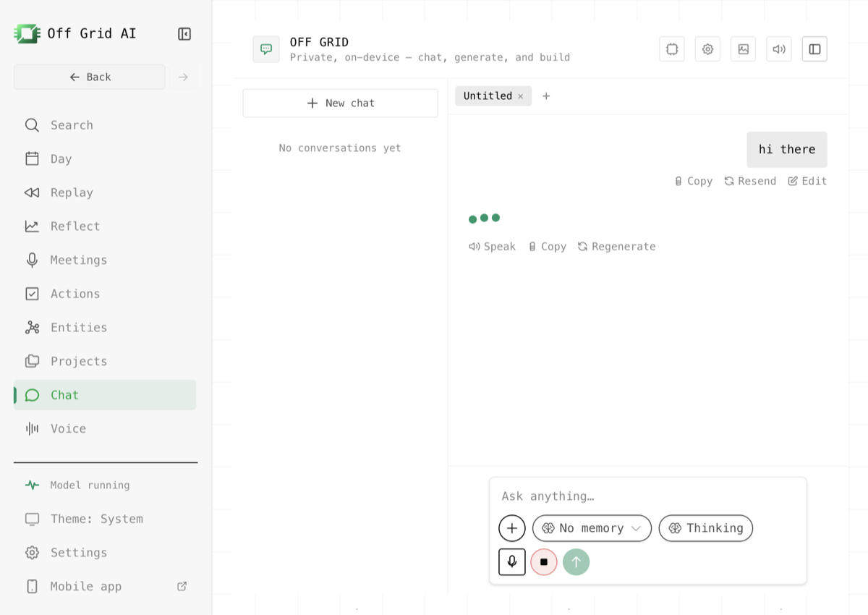
Task: Close the Untitled chat tab
Action: (521, 96)
